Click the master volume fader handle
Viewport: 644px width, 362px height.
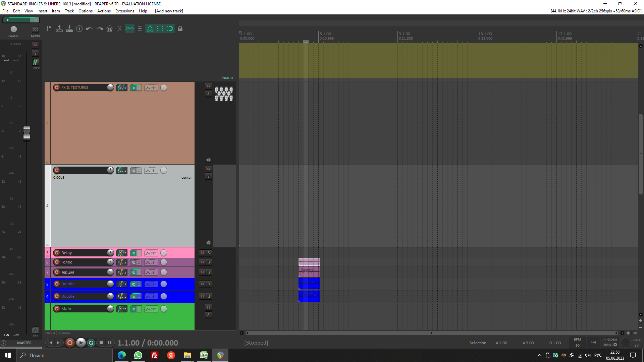tap(27, 133)
